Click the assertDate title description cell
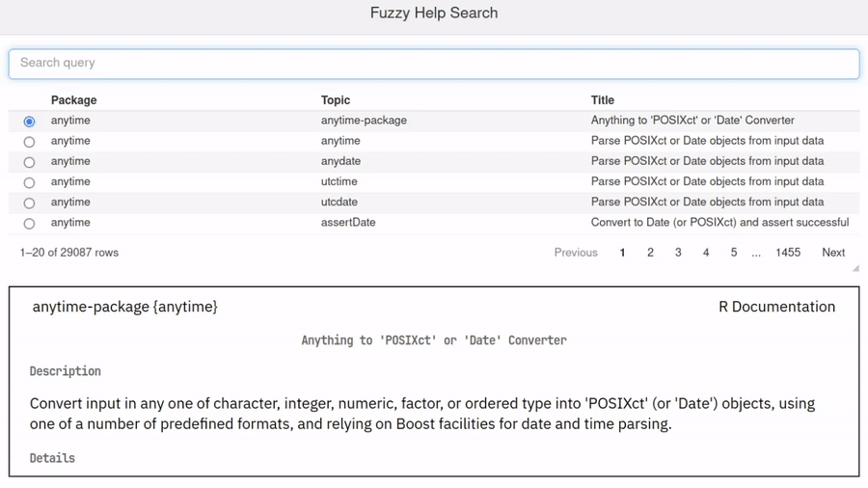This screenshot has height=488, width=868. [719, 223]
